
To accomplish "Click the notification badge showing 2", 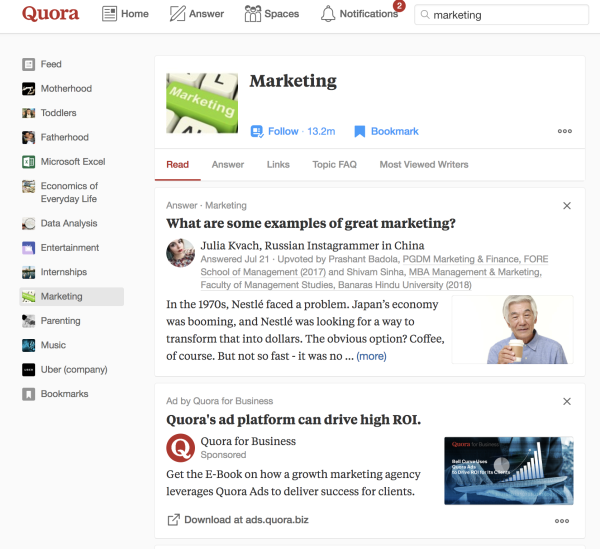I will (399, 6).
